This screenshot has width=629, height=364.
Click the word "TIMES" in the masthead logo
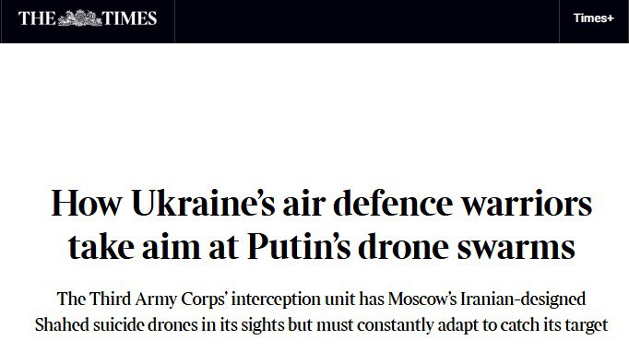point(129,18)
